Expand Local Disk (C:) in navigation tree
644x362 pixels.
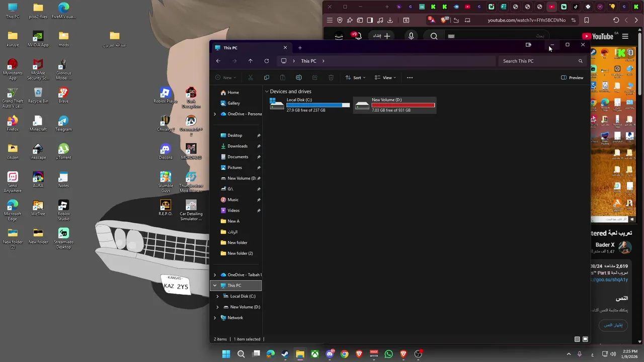(x=217, y=296)
